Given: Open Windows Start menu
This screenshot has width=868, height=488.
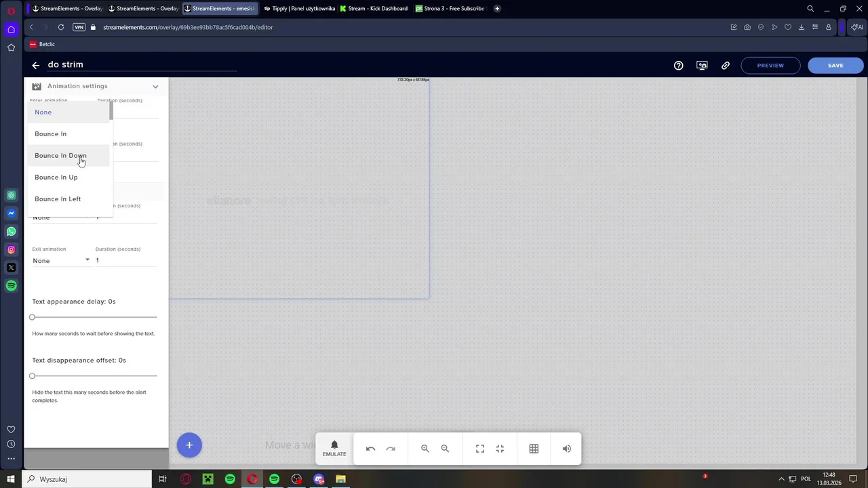Looking at the screenshot, I should (x=11, y=479).
